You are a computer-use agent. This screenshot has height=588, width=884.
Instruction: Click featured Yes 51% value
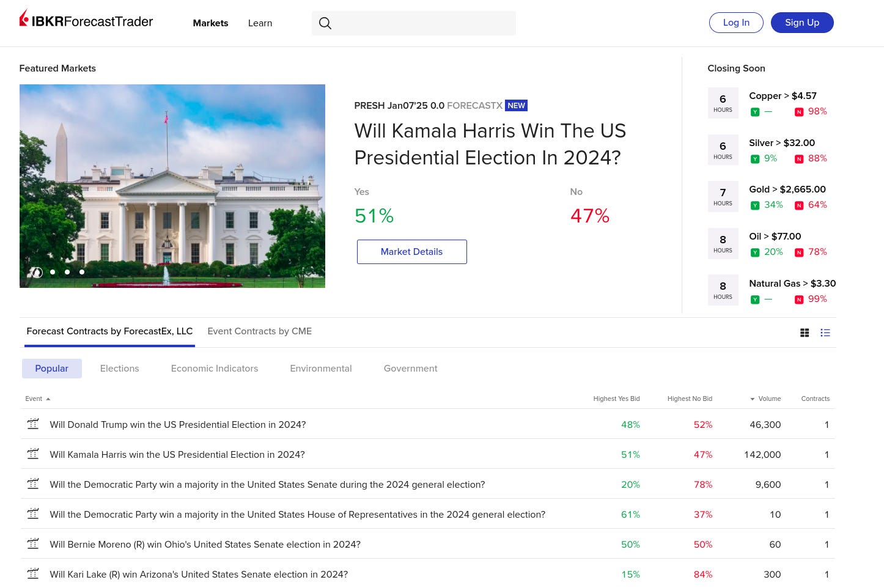[374, 216]
